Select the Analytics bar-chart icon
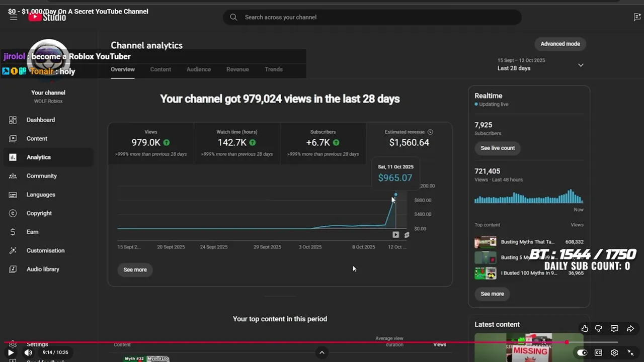Image resolution: width=644 pixels, height=362 pixels. click(x=13, y=157)
